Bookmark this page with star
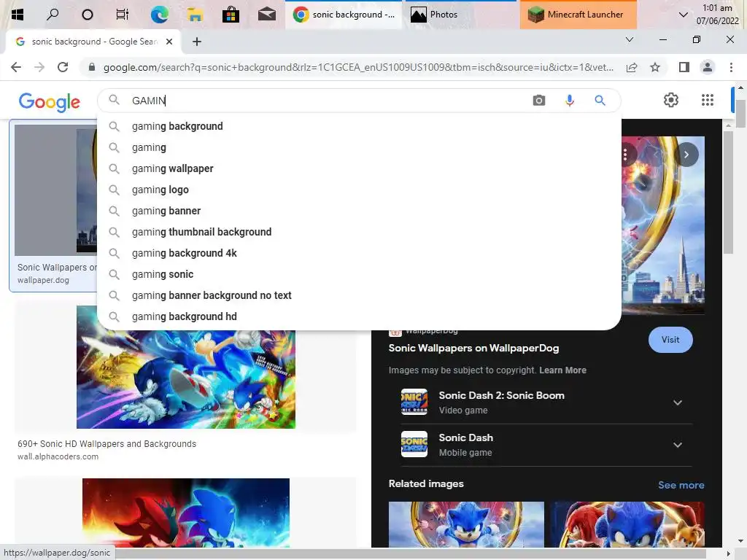Screen dimensions: 747x560 pyautogui.click(x=655, y=67)
